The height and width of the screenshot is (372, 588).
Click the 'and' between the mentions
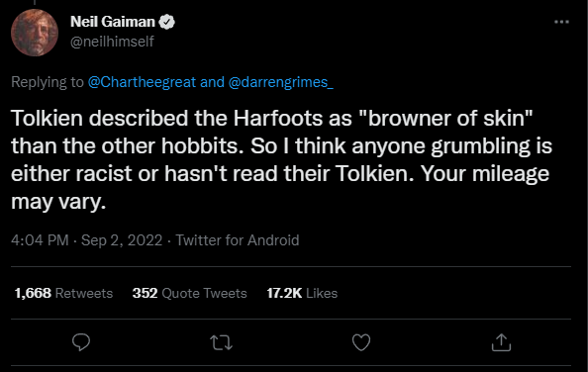(212, 82)
